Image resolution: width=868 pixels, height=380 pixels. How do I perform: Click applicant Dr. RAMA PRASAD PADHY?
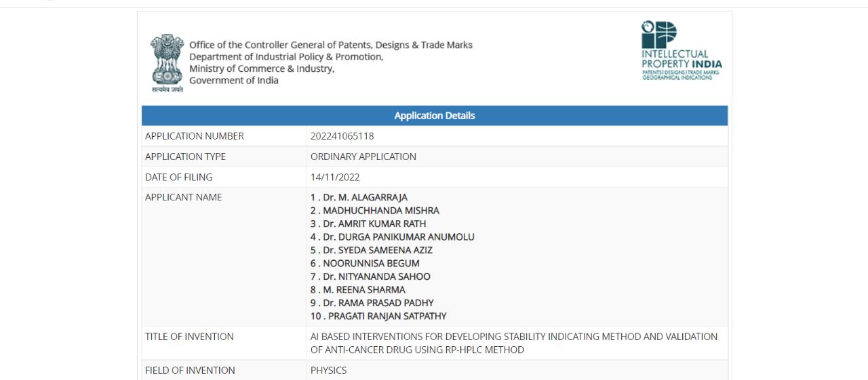(372, 303)
